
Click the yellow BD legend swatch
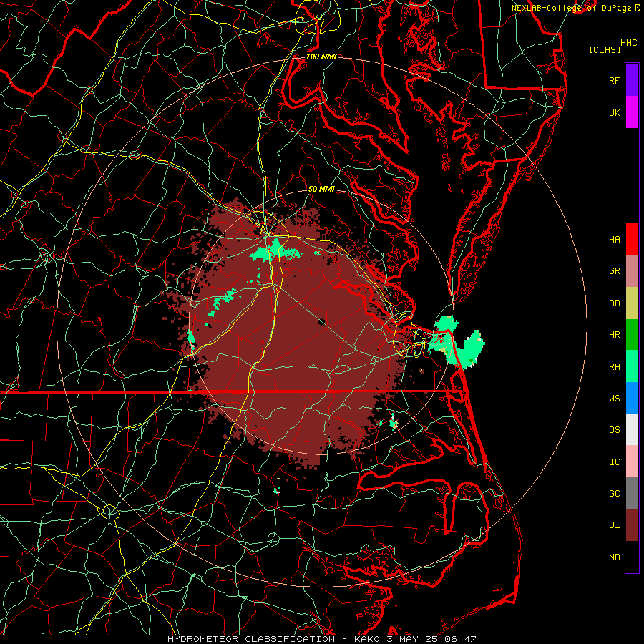(x=632, y=303)
